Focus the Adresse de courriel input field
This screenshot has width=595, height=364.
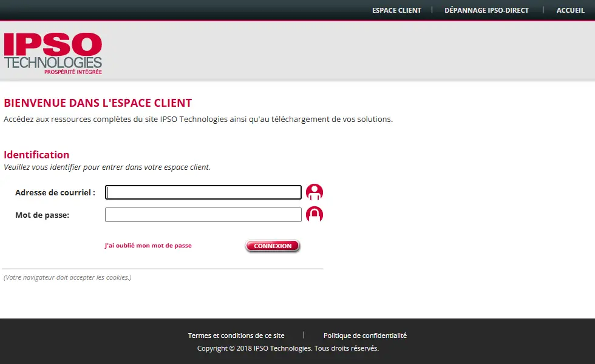[203, 192]
